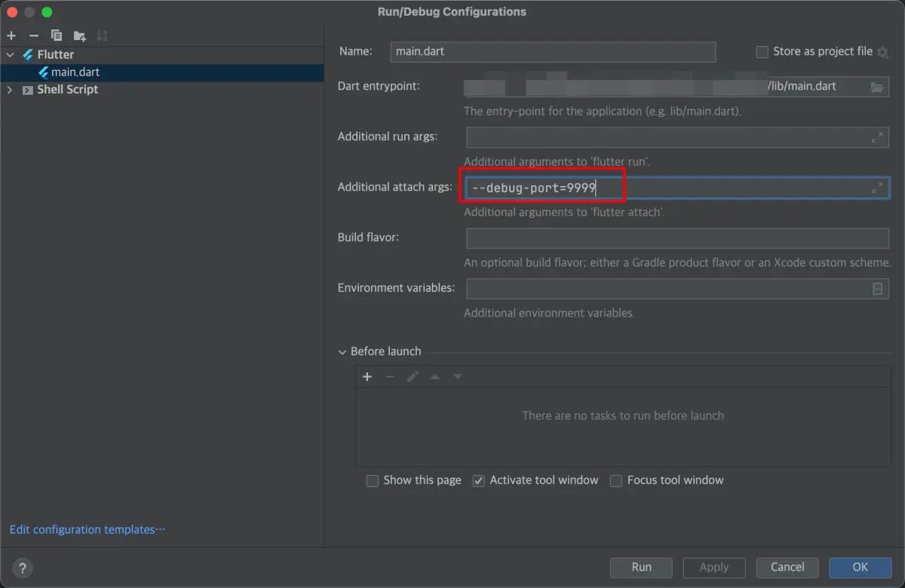Add a task to Before launch list

367,376
